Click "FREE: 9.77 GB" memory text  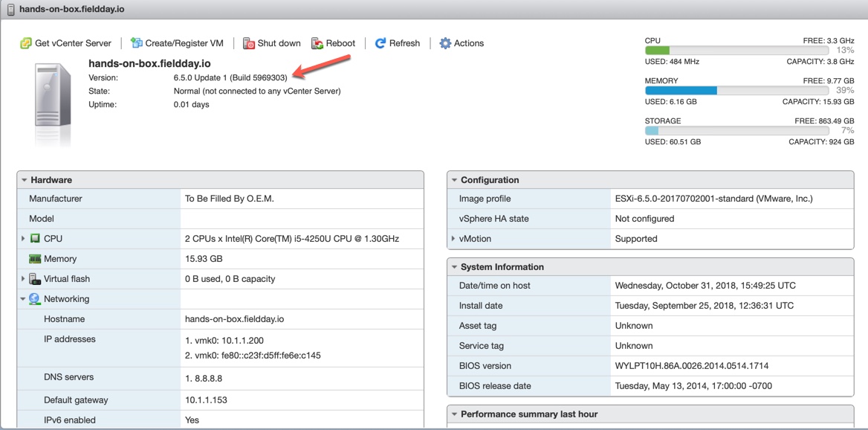click(829, 81)
